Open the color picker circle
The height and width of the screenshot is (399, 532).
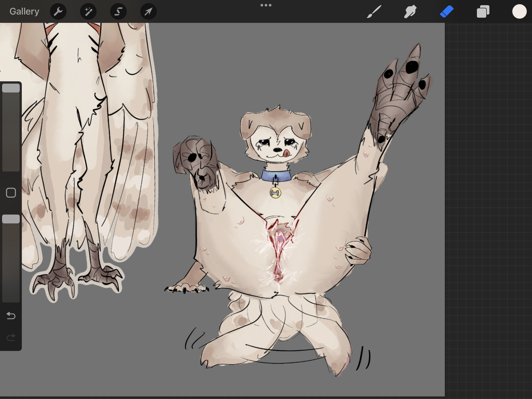519,12
